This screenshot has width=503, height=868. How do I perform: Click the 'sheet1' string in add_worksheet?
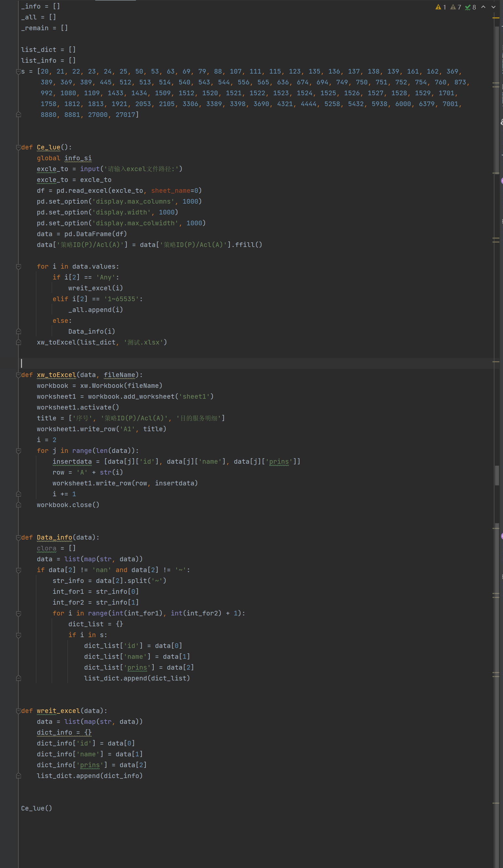point(194,397)
